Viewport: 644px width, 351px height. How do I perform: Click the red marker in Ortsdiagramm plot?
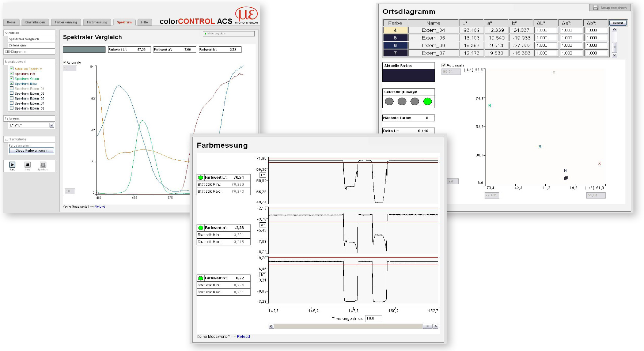click(x=600, y=163)
